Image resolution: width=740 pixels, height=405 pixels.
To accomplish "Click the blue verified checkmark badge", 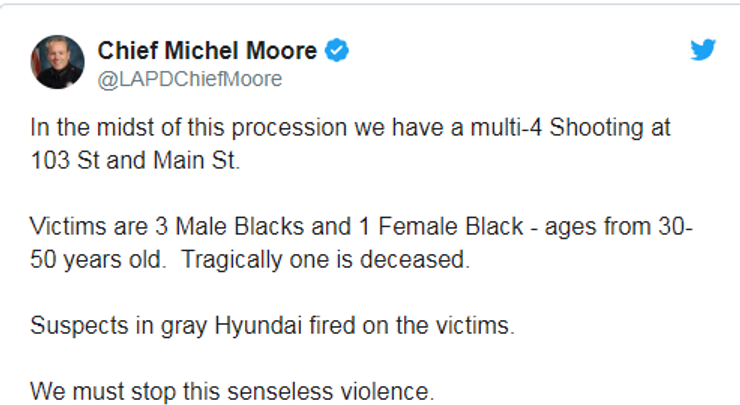I will (x=337, y=51).
